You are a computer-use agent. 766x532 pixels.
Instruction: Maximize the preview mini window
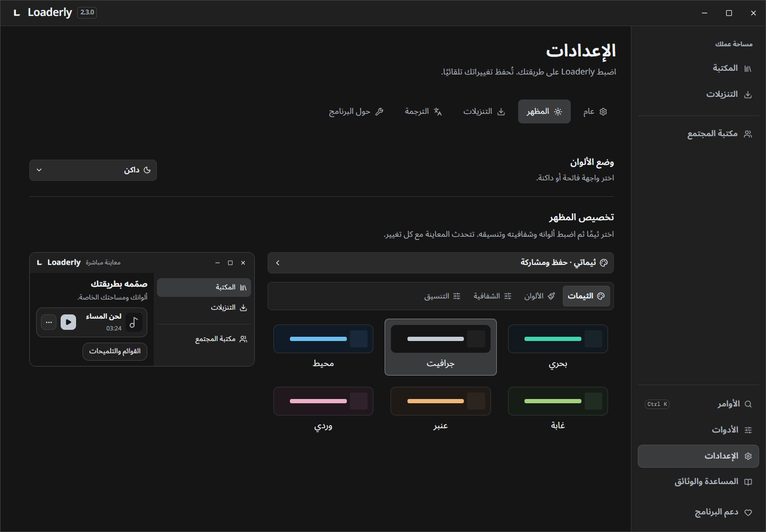click(x=230, y=263)
